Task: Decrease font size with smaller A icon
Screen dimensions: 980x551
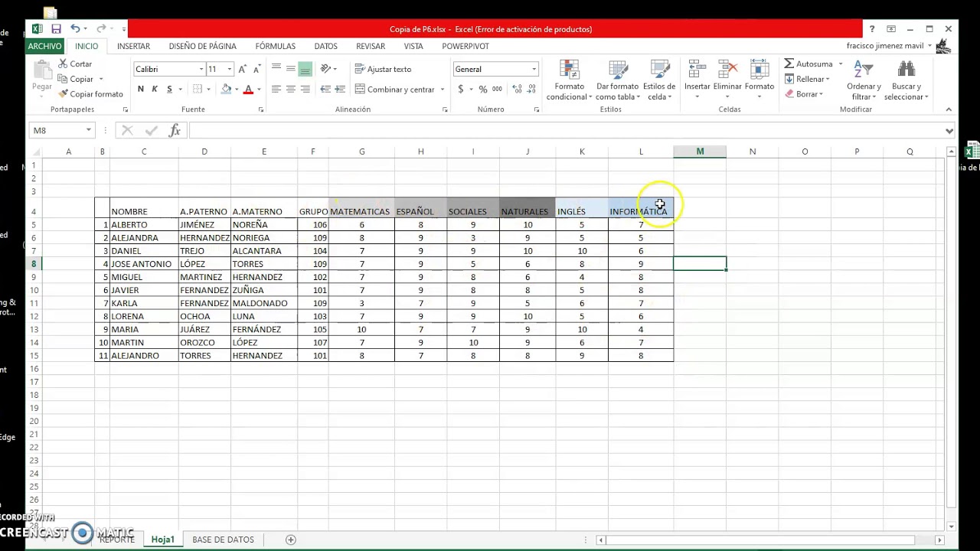Action: 256,69
